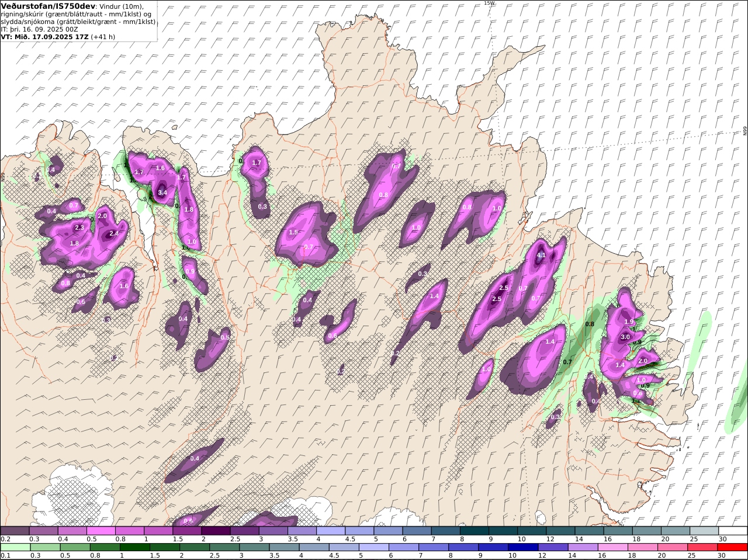The width and height of the screenshot is (748, 560).
Task: Select the pale green 0.1 swatch in bottom legend
Action: click(x=15, y=547)
